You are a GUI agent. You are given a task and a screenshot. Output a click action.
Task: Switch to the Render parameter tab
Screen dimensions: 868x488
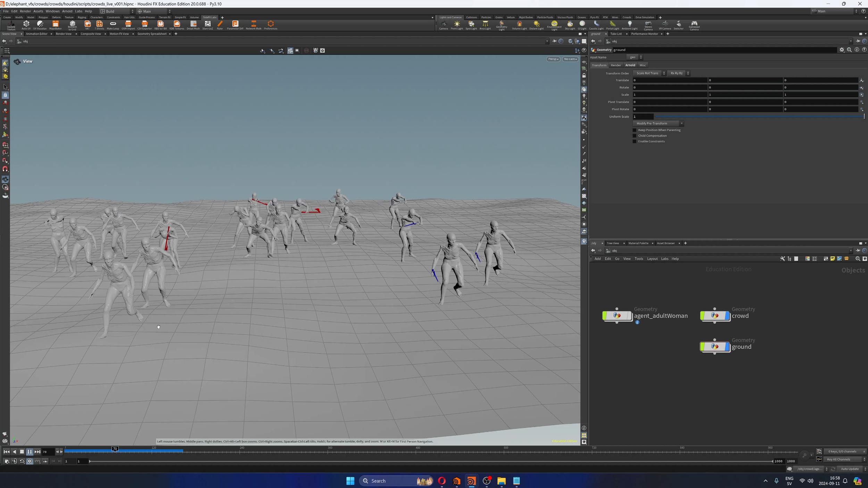[x=616, y=65]
